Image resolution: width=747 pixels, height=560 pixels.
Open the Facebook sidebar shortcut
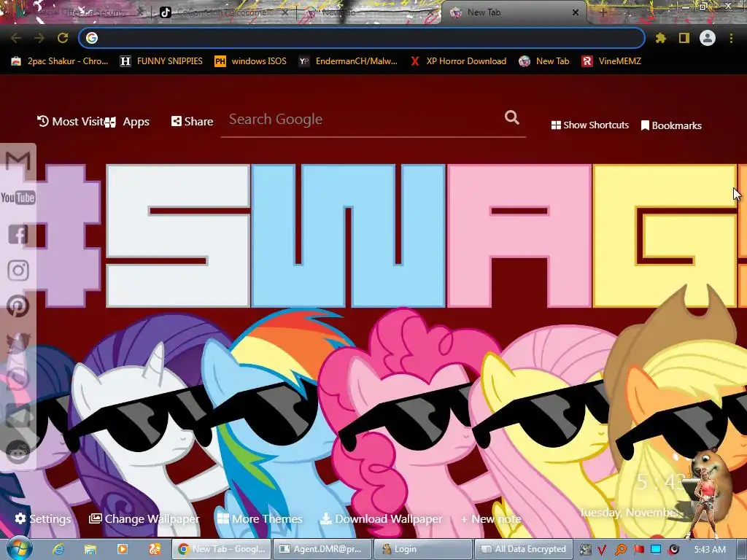click(x=18, y=234)
